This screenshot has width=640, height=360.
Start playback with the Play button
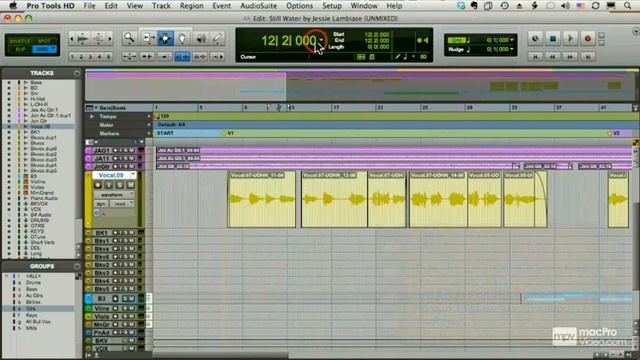click(x=570, y=39)
